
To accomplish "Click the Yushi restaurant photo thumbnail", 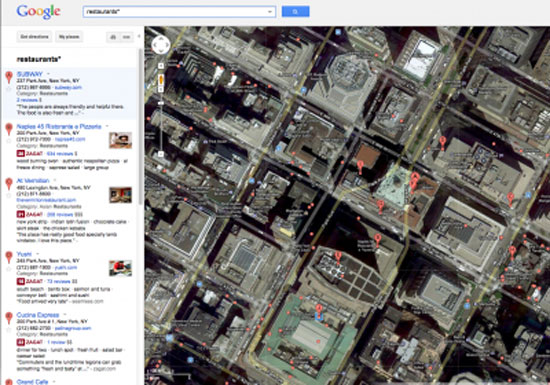I will click(120, 268).
